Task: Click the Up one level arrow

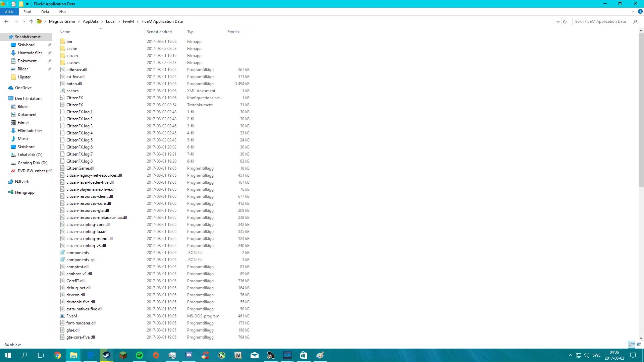Action: (31, 21)
